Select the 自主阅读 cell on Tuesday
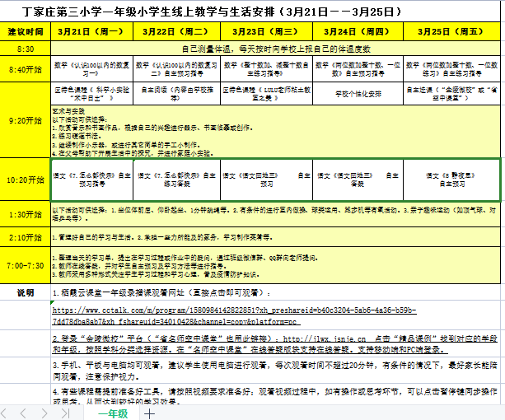This screenshot has height=420, width=505. (x=176, y=93)
